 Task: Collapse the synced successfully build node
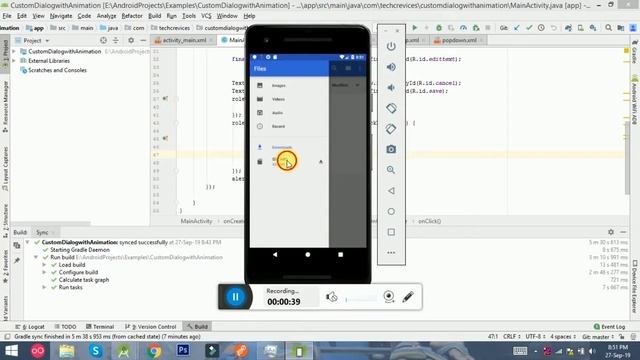[x=27, y=242]
